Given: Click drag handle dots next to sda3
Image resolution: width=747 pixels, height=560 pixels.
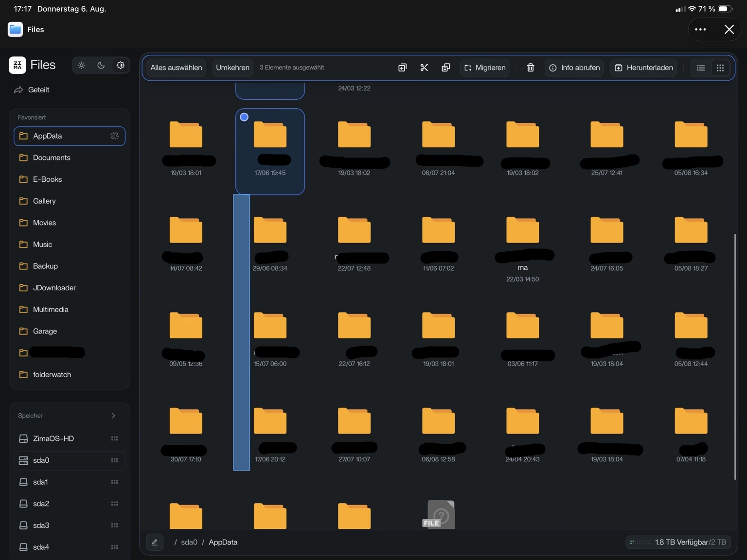Looking at the screenshot, I should tap(115, 525).
